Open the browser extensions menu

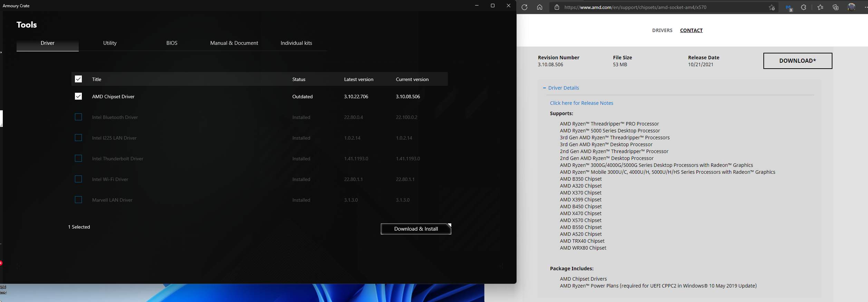click(803, 7)
